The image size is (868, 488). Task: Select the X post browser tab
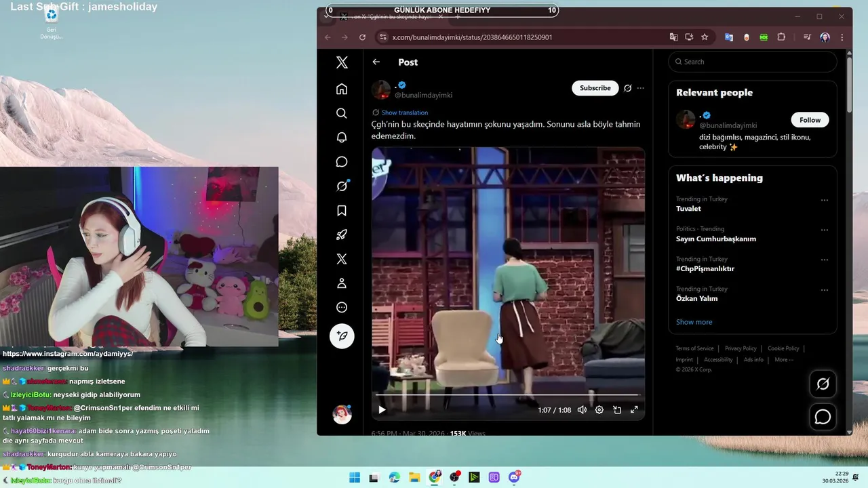[x=391, y=16]
